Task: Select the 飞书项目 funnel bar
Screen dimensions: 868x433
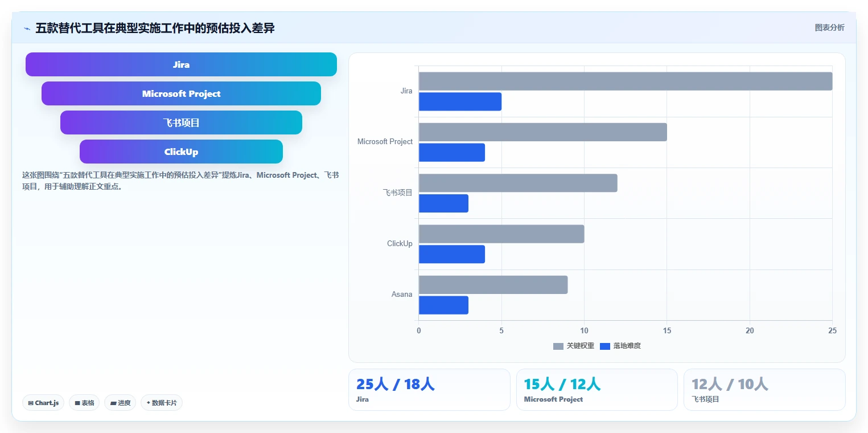Action: coord(181,122)
